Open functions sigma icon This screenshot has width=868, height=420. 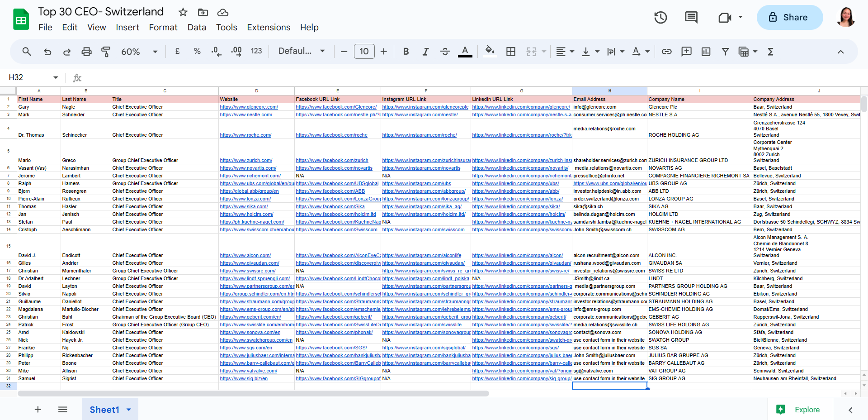770,52
